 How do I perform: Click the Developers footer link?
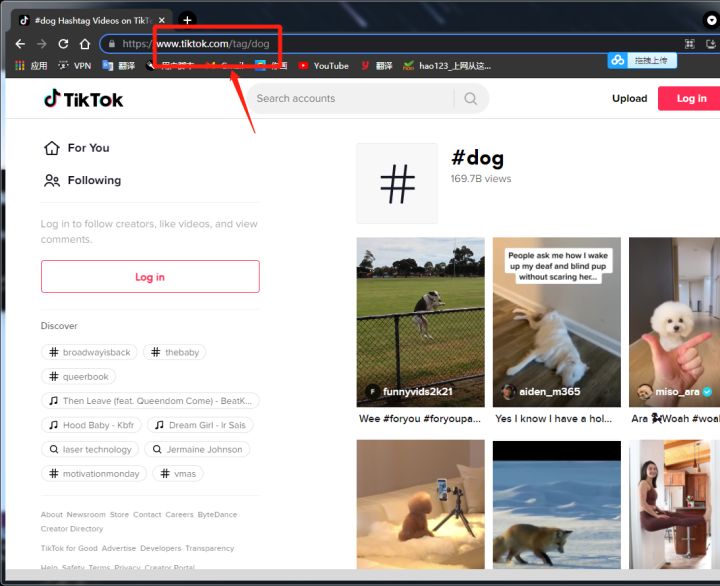161,548
